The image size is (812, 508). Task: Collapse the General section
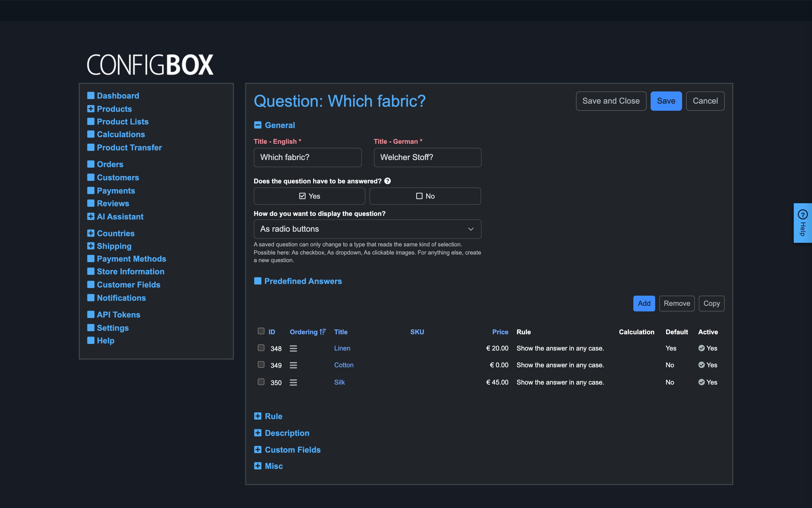pyautogui.click(x=258, y=125)
